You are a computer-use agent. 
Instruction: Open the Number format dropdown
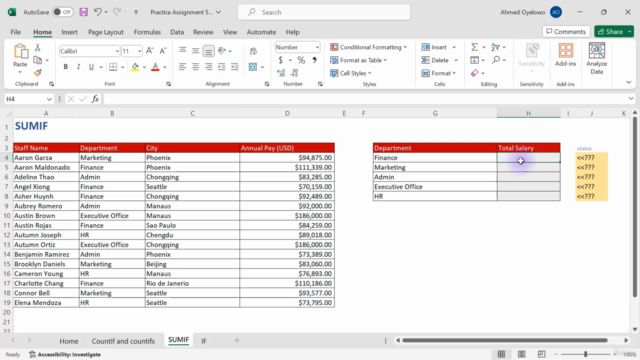317,47
